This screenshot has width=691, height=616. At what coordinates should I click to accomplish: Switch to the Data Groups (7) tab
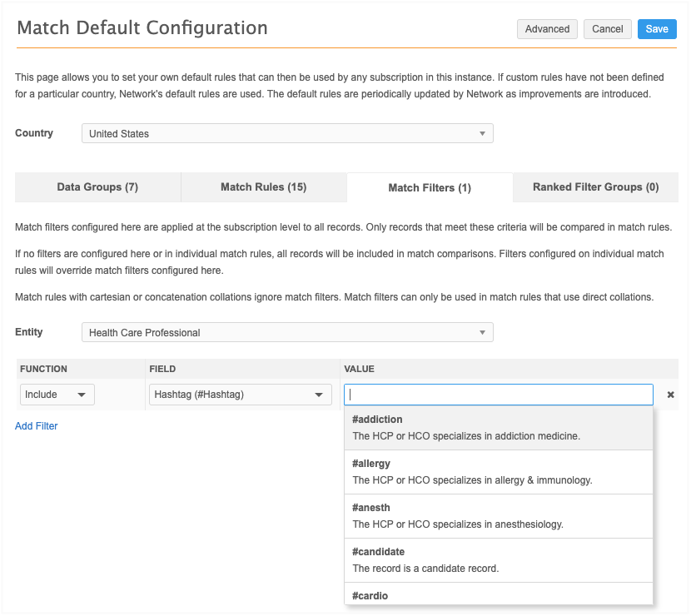97,187
